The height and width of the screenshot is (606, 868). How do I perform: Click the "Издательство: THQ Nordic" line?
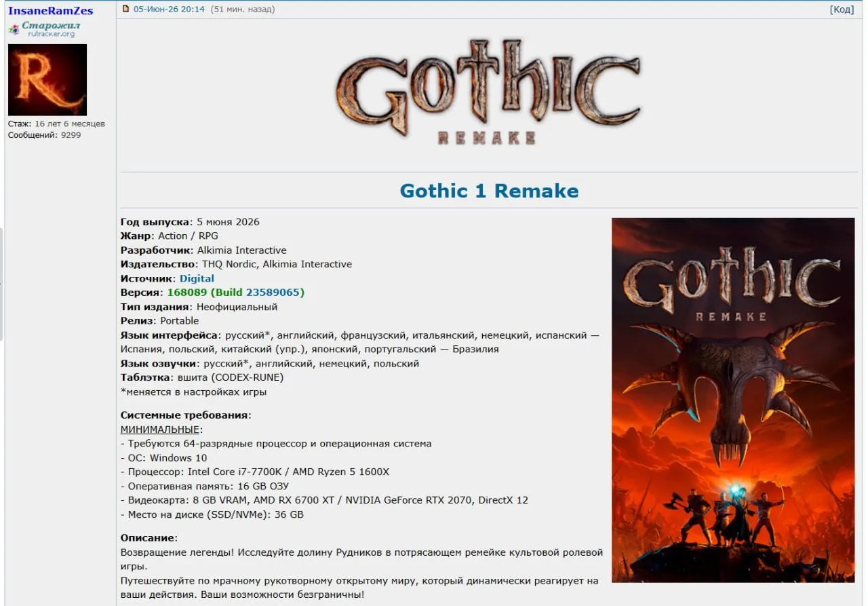[236, 264]
